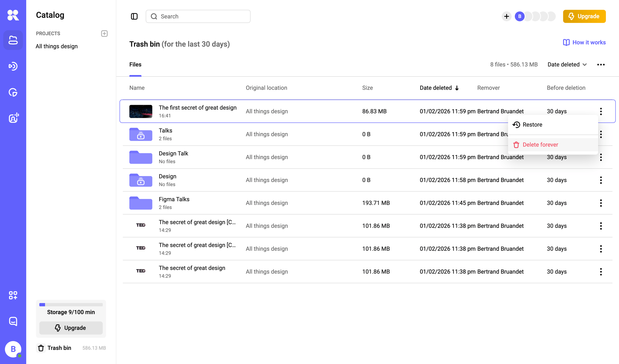Choose Delete forever from context menu
Screen dimensions: 619x364
click(x=553, y=145)
